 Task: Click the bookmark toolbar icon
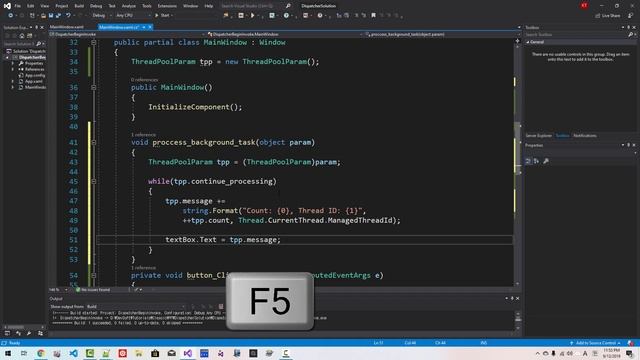click(x=373, y=16)
